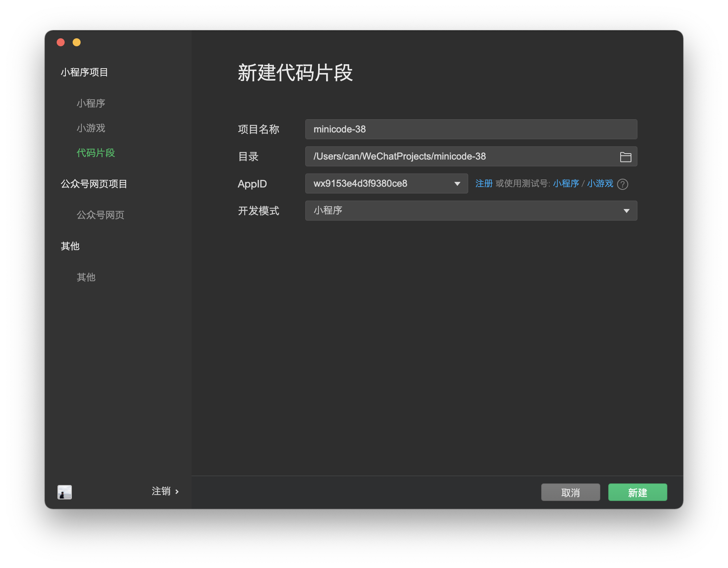
Task: Click into the 目录 path field
Action: (459, 156)
